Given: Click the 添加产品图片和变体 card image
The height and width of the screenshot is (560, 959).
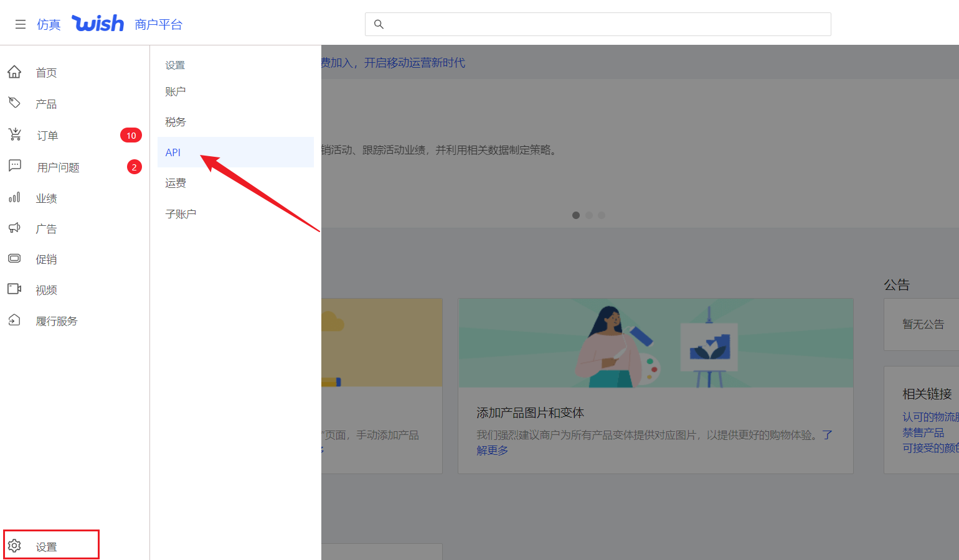Looking at the screenshot, I should (x=656, y=343).
